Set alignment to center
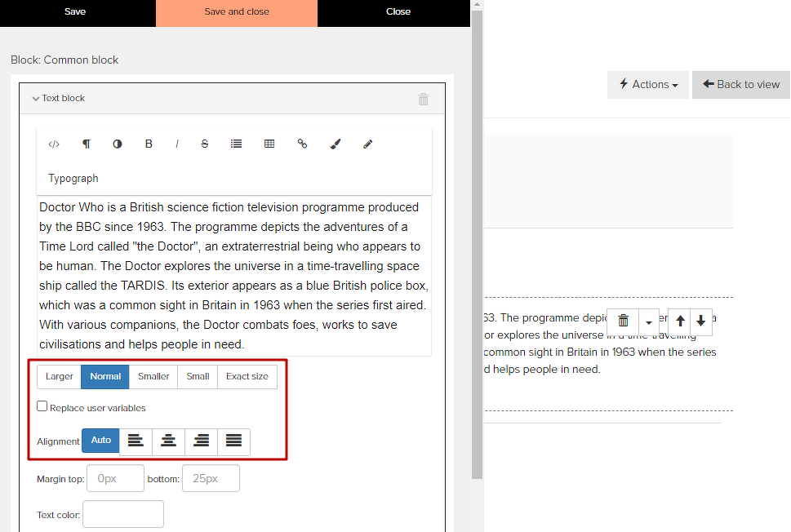 [x=168, y=441]
